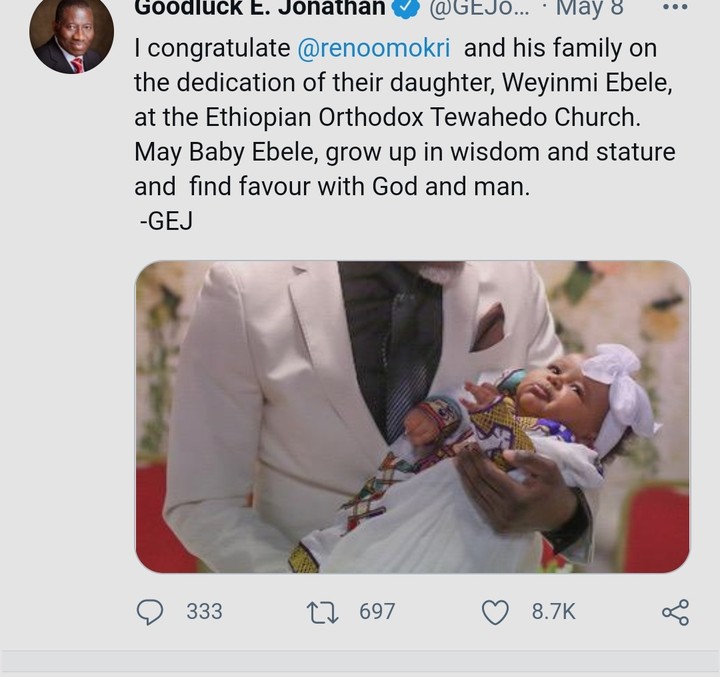720x677 pixels.
Task: Expand the attached baby dedication photo
Action: 412,416
